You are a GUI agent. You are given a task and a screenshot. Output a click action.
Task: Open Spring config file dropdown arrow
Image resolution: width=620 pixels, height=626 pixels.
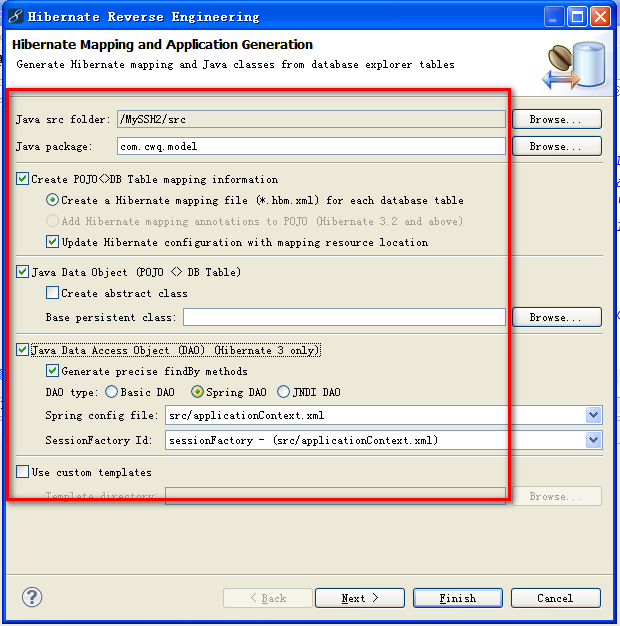point(594,415)
